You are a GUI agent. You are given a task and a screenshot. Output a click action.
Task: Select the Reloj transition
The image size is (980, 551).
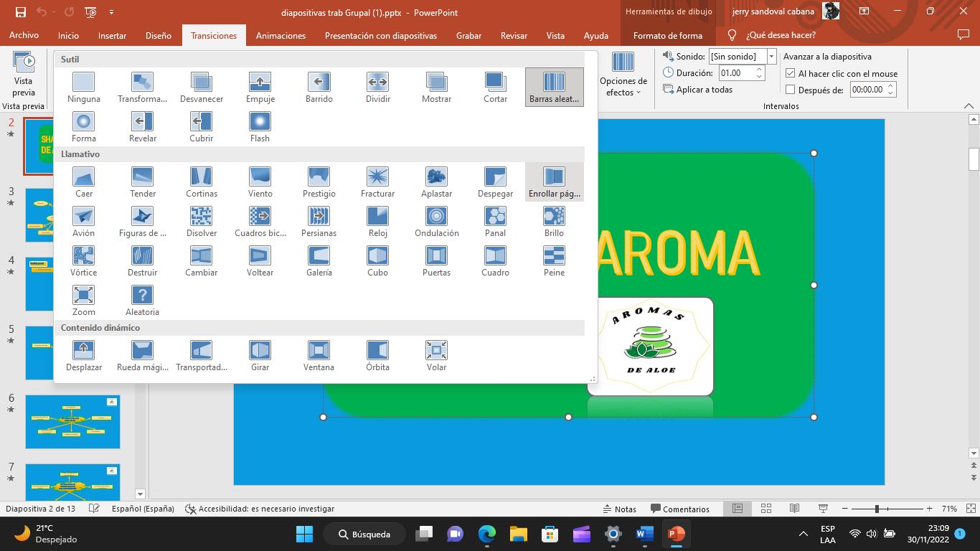pyautogui.click(x=378, y=222)
